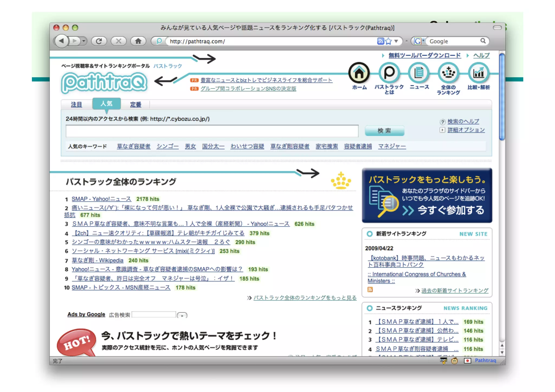Open the パストラックとは P icon
Viewport: 555px width, 392px height.
point(389,73)
